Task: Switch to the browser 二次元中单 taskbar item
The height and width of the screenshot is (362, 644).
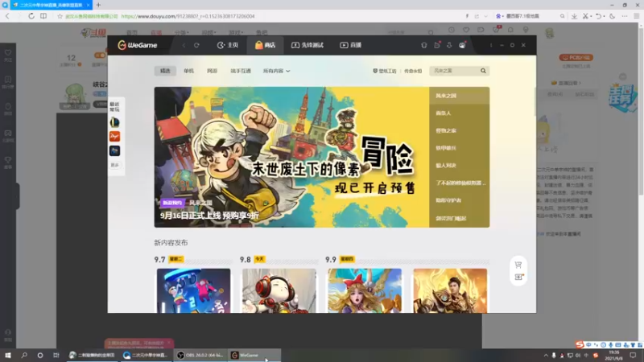Action: pyautogui.click(x=147, y=355)
